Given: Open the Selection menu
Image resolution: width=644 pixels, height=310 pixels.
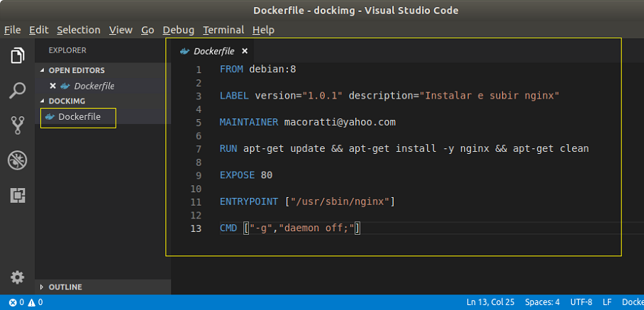Looking at the screenshot, I should pos(79,30).
